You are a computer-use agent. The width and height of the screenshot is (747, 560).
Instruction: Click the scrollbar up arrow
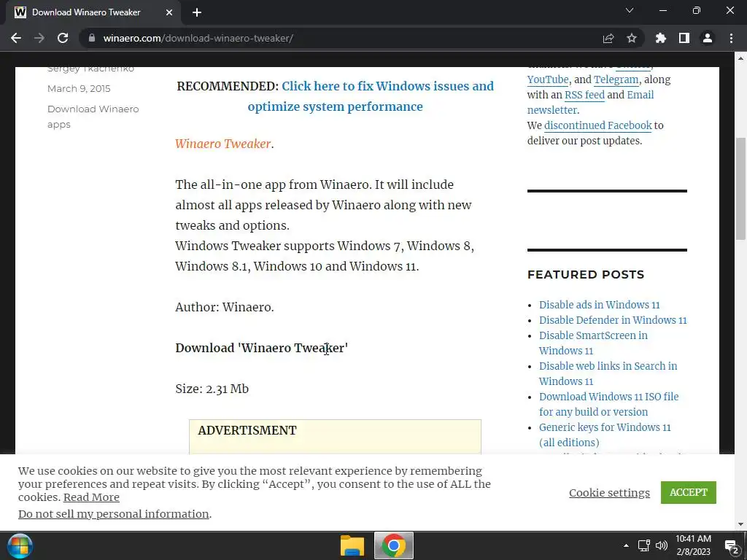tap(740, 58)
